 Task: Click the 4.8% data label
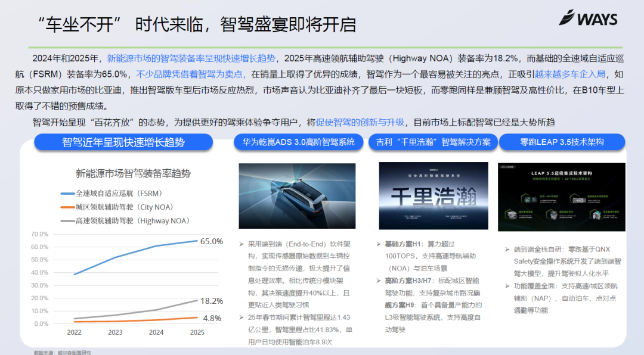click(212, 318)
